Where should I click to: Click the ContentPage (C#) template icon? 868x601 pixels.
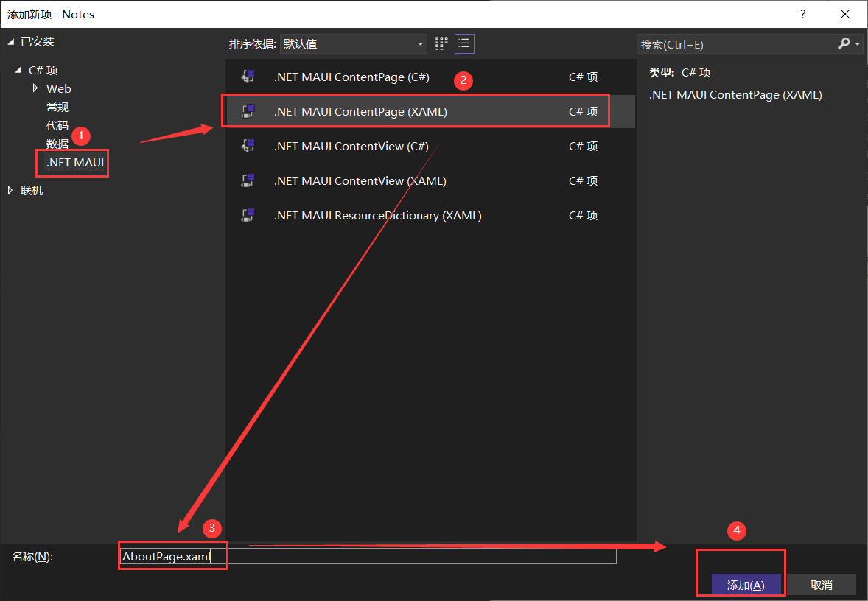pyautogui.click(x=248, y=77)
